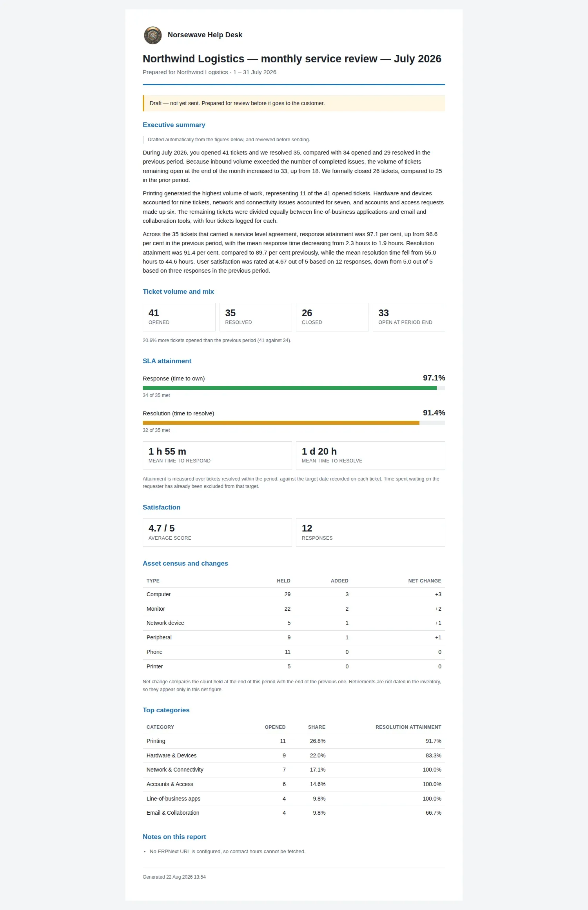Click the monthly service review July 2026 title
This screenshot has height=910, width=588.
292,59
